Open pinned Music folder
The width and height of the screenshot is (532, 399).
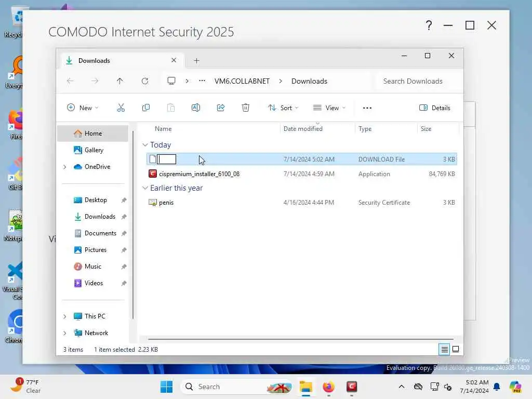pyautogui.click(x=92, y=267)
